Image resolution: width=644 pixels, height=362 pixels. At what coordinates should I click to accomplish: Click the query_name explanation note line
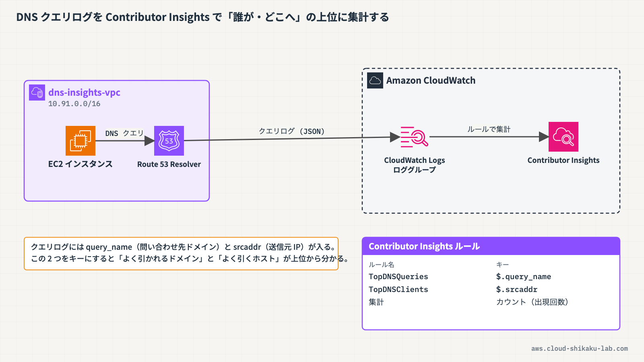[184, 247]
